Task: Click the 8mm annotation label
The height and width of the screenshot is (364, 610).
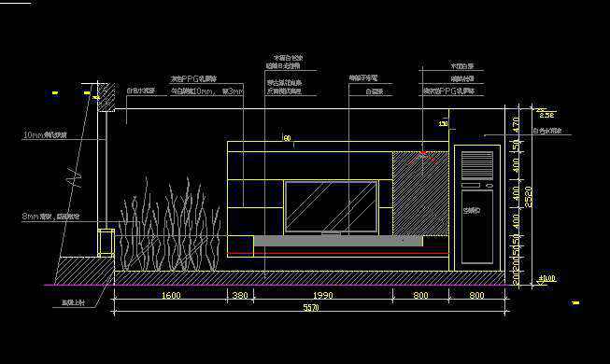Action: [x=50, y=217]
